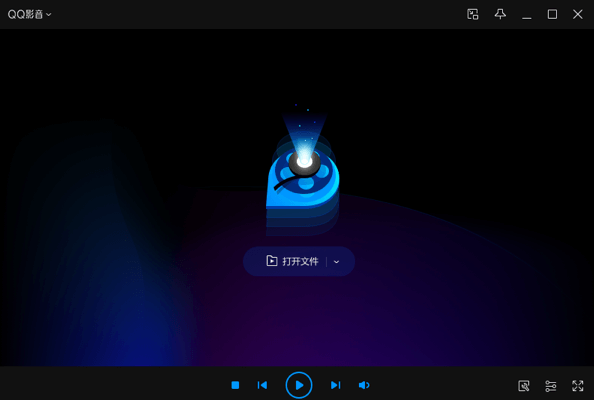Click the folder icon inside 打开文件
The height and width of the screenshot is (400, 594).
point(272,261)
